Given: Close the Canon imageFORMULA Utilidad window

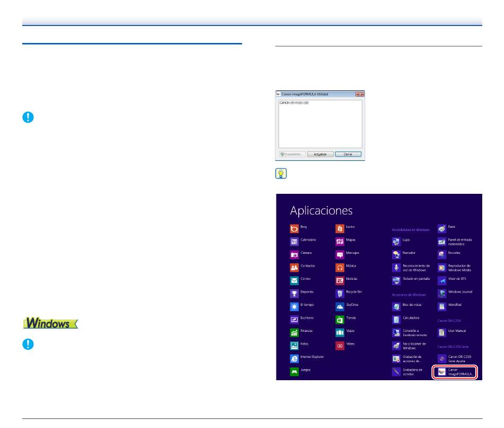Looking at the screenshot, I should [360, 95].
